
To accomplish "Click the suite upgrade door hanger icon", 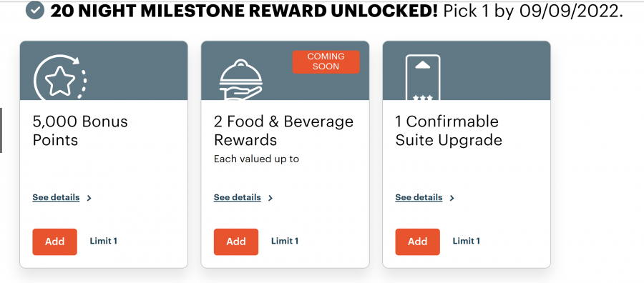I will (x=423, y=77).
